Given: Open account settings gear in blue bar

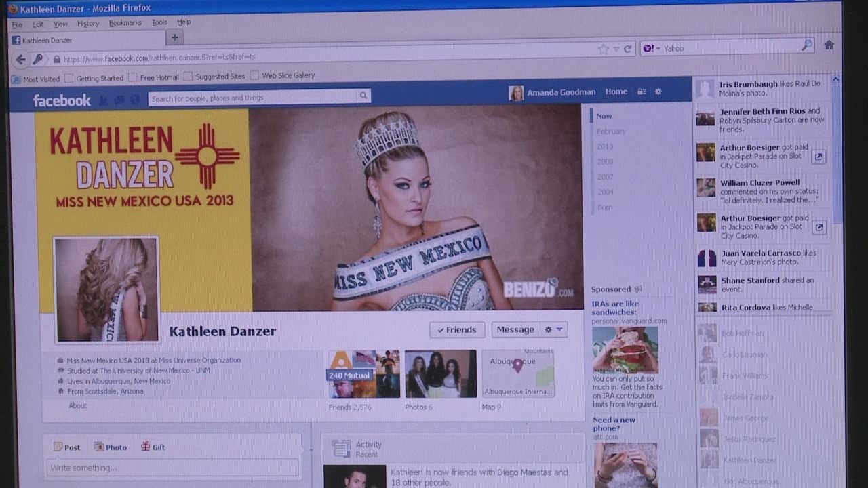Looking at the screenshot, I should click(x=658, y=91).
